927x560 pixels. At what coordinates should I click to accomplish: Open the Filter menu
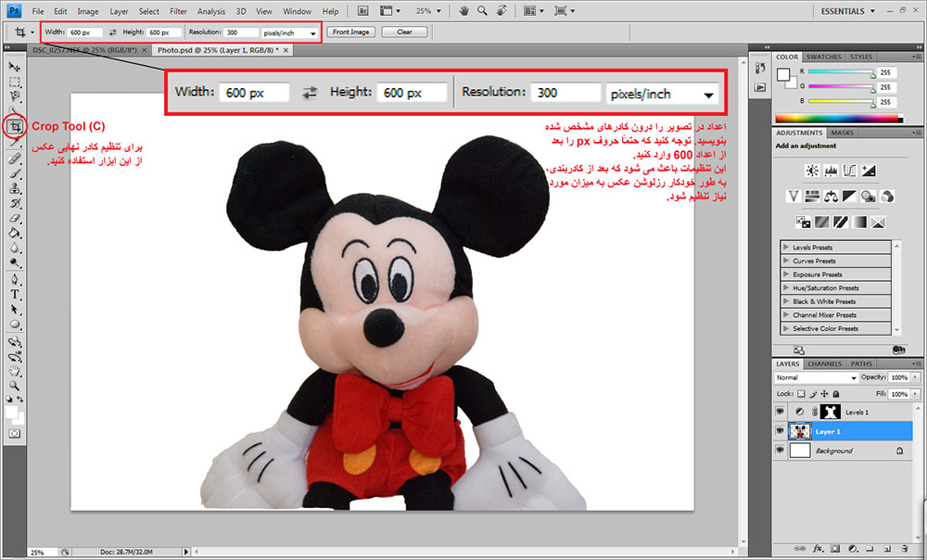point(178,11)
